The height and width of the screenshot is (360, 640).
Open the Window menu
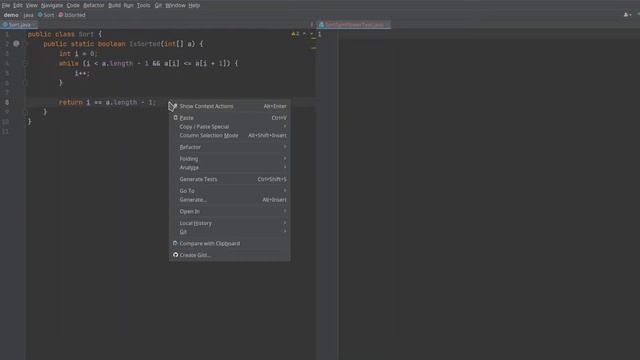pyautogui.click(x=176, y=5)
